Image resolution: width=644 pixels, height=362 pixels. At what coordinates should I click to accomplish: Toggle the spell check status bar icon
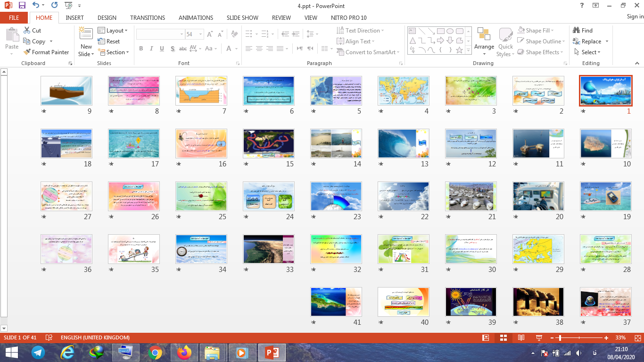49,338
